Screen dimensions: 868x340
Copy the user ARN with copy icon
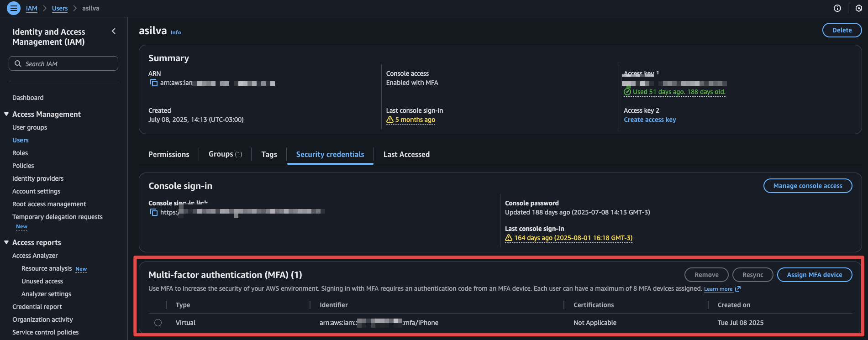pos(154,83)
